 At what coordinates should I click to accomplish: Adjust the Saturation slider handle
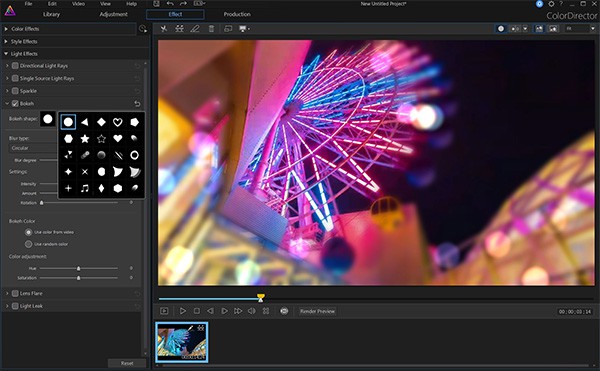click(78, 278)
